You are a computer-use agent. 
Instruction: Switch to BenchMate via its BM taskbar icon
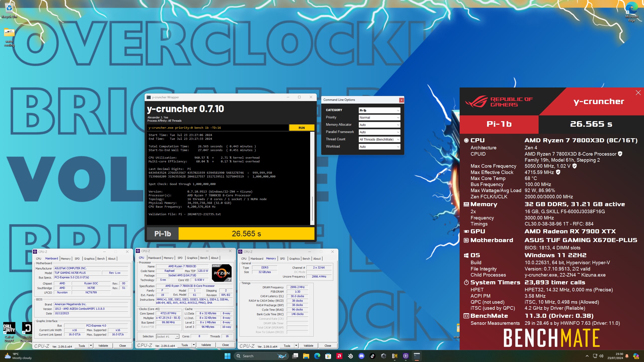click(x=394, y=356)
